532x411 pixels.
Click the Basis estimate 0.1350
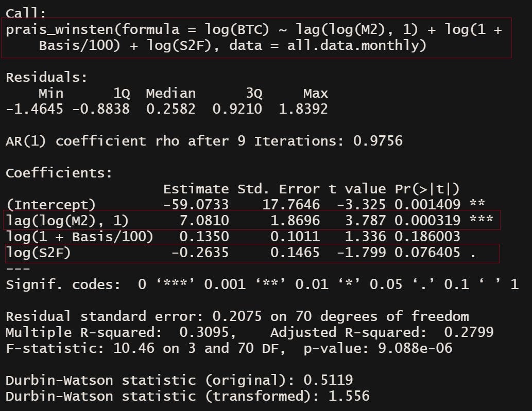pyautogui.click(x=204, y=237)
